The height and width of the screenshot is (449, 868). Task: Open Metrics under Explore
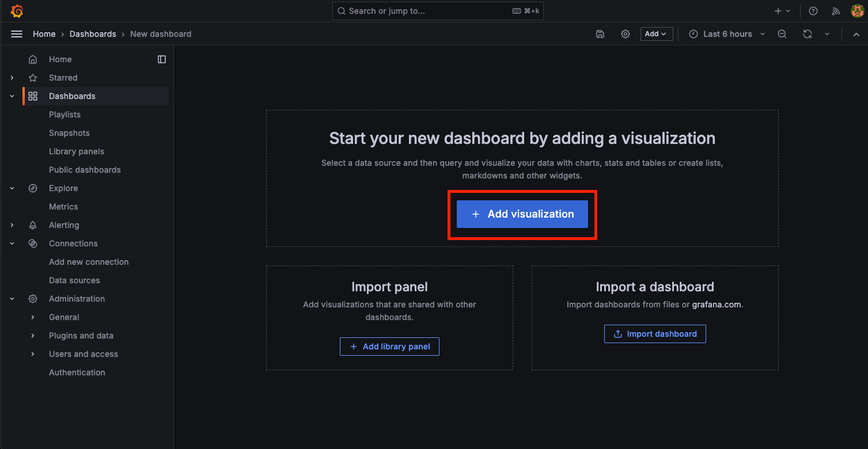[63, 207]
